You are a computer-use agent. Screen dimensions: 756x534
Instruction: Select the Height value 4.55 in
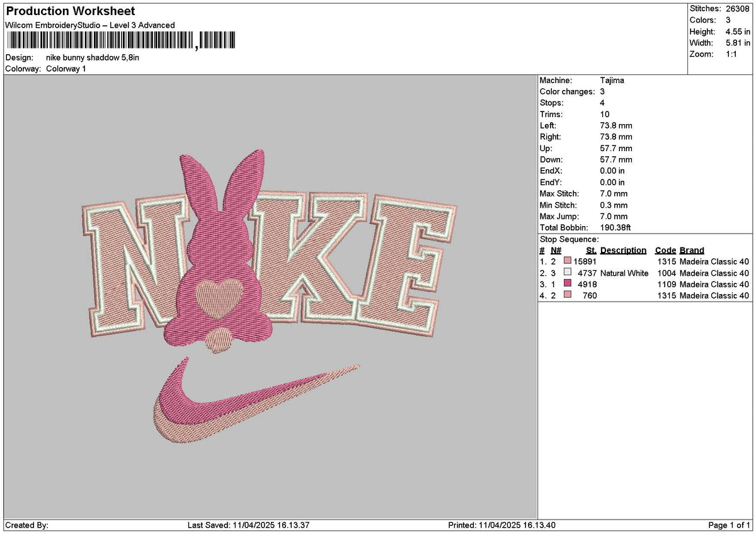pyautogui.click(x=738, y=31)
